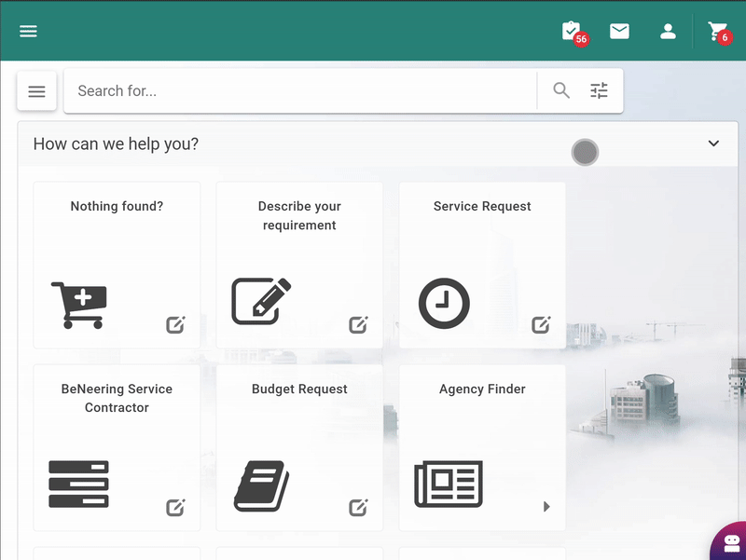
Task: Open the category menu button beside search
Action: pos(36,91)
